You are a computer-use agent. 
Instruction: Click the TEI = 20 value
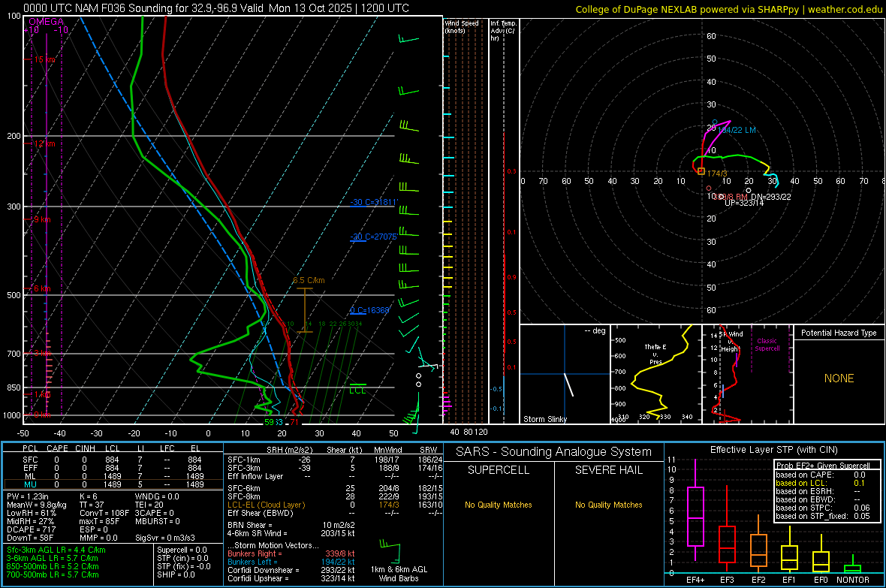[149, 505]
